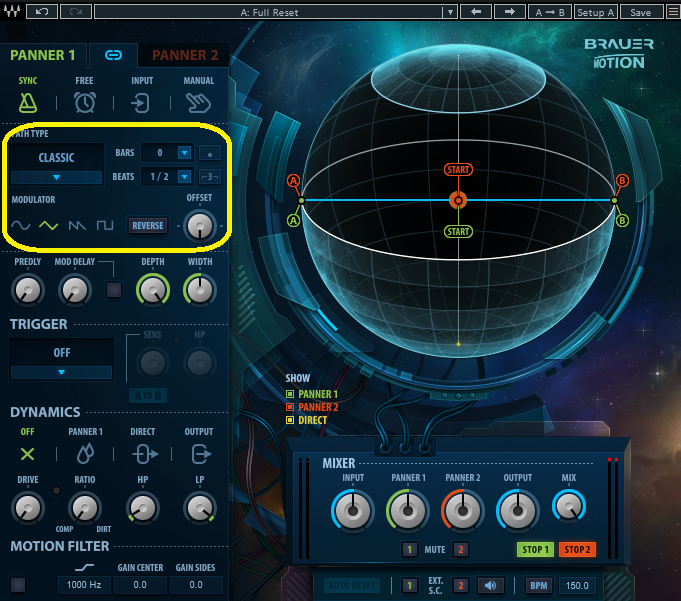The height and width of the screenshot is (601, 681).
Task: Switch to the Panner 2 tab
Action: pos(185,55)
